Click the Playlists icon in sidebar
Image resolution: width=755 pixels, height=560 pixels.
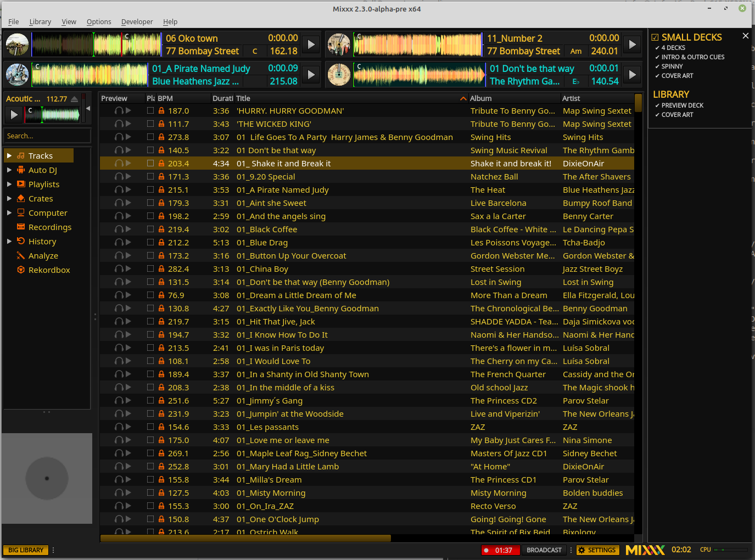pos(21,184)
